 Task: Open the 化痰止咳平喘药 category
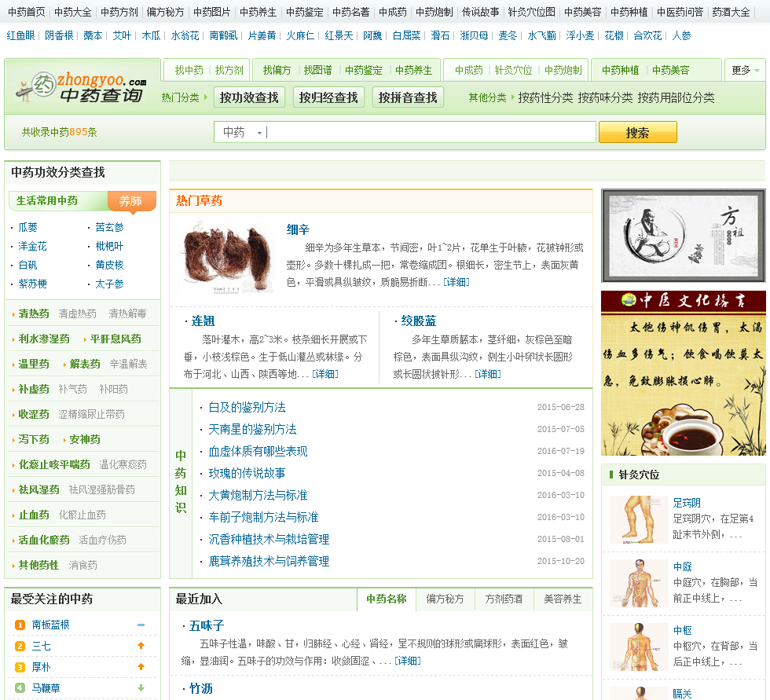(54, 464)
